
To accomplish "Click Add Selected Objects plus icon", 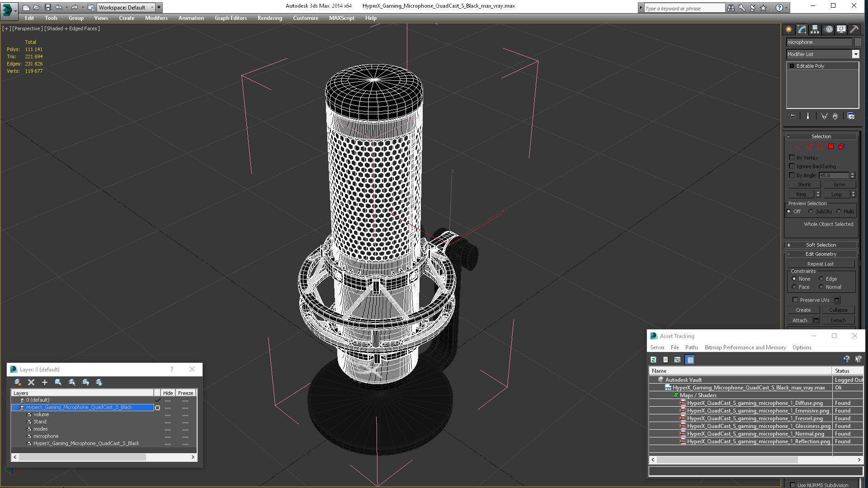I will pos(45,382).
